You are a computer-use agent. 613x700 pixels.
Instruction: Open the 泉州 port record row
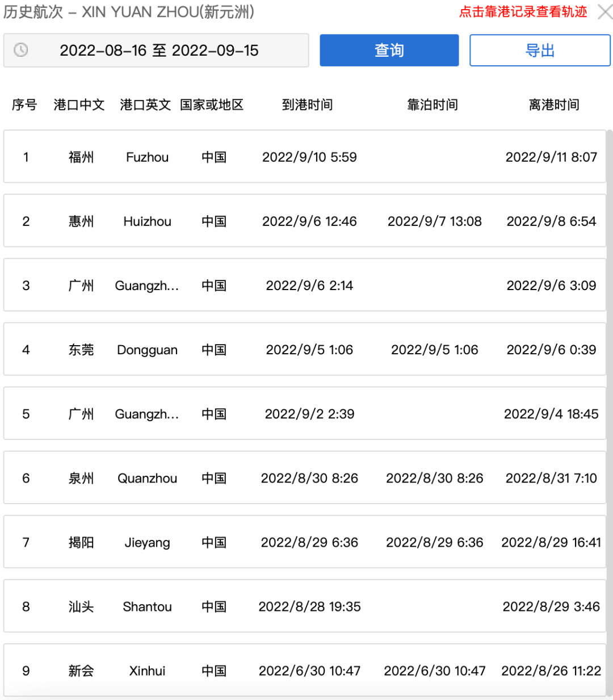(305, 477)
